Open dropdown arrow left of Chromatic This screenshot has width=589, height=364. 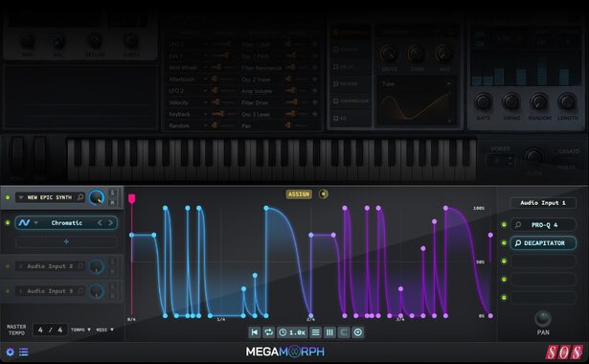(x=36, y=223)
